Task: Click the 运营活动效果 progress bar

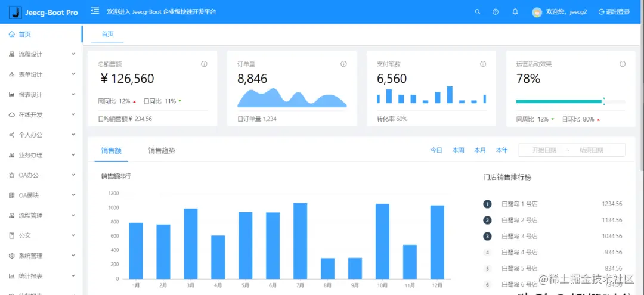Action: click(x=571, y=101)
